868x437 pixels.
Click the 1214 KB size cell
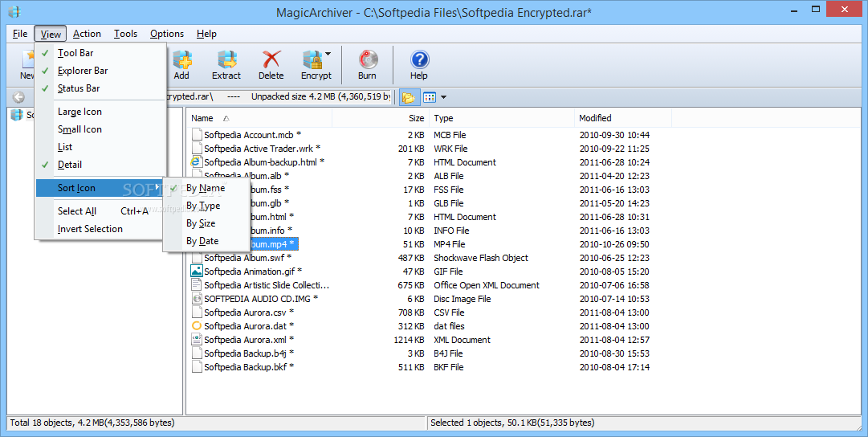[x=409, y=340]
